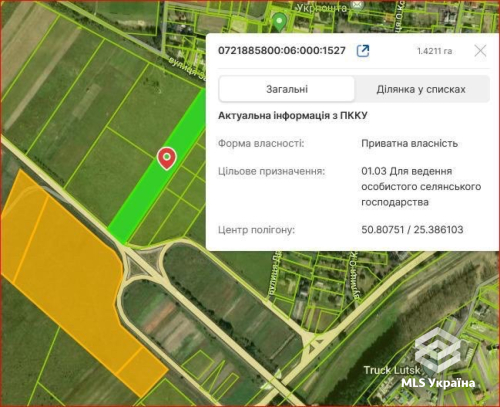The height and width of the screenshot is (407, 500).
Task: Click the Актуальна інформація з ПККУ heading
Action: pyautogui.click(x=293, y=116)
